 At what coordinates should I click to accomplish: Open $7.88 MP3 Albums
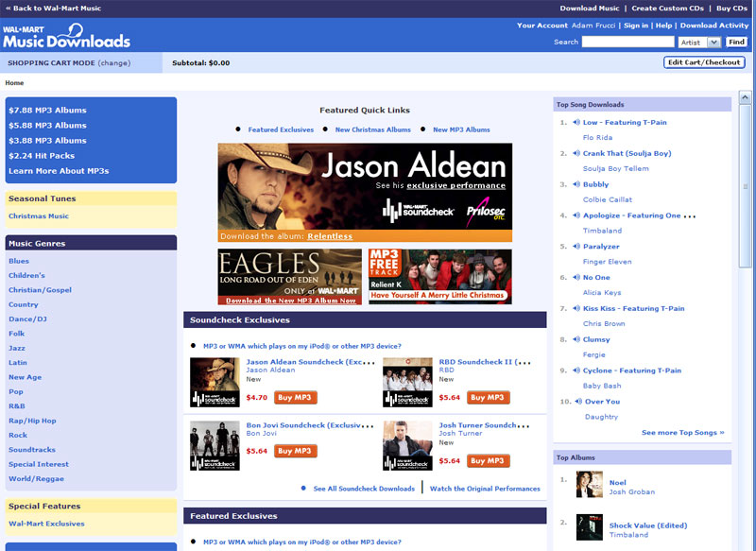coord(48,111)
